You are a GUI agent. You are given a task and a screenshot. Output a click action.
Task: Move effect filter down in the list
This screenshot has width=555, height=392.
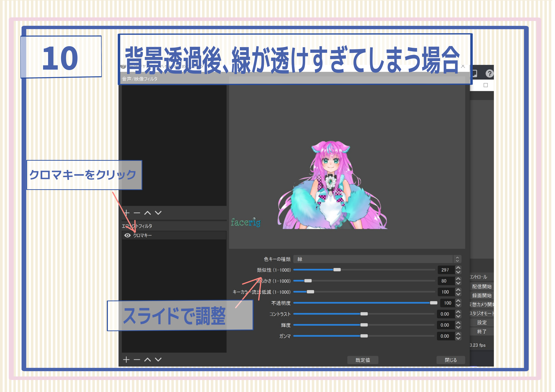point(158,360)
